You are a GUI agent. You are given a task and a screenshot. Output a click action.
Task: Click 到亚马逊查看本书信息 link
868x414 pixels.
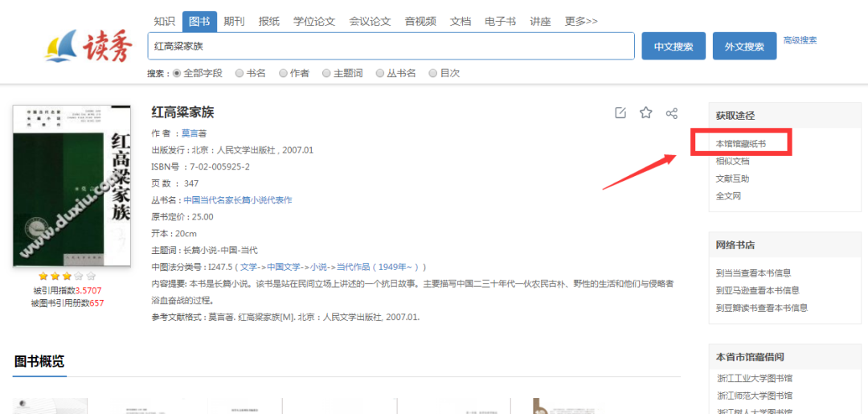[757, 290]
